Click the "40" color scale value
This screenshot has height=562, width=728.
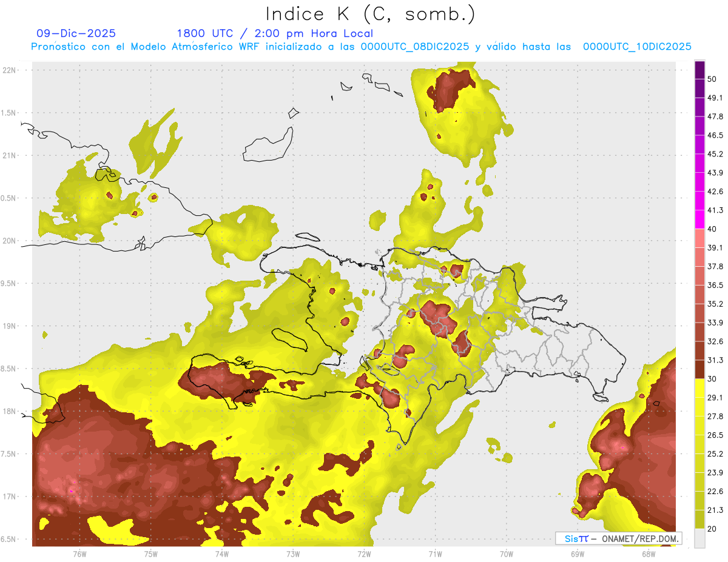[x=712, y=229]
